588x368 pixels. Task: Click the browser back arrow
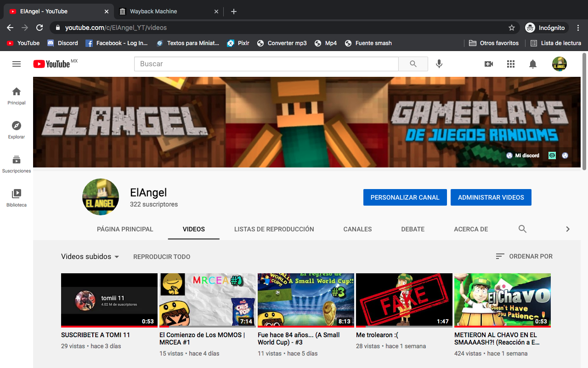[x=10, y=28]
